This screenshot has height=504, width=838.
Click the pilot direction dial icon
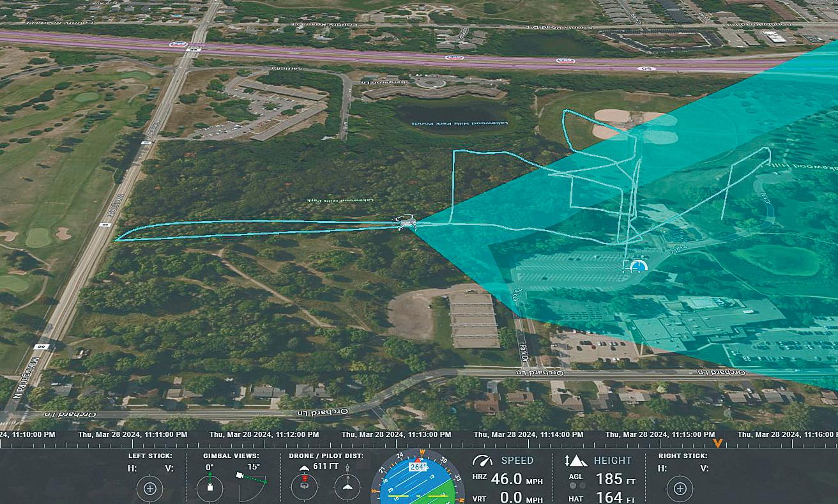point(347,487)
